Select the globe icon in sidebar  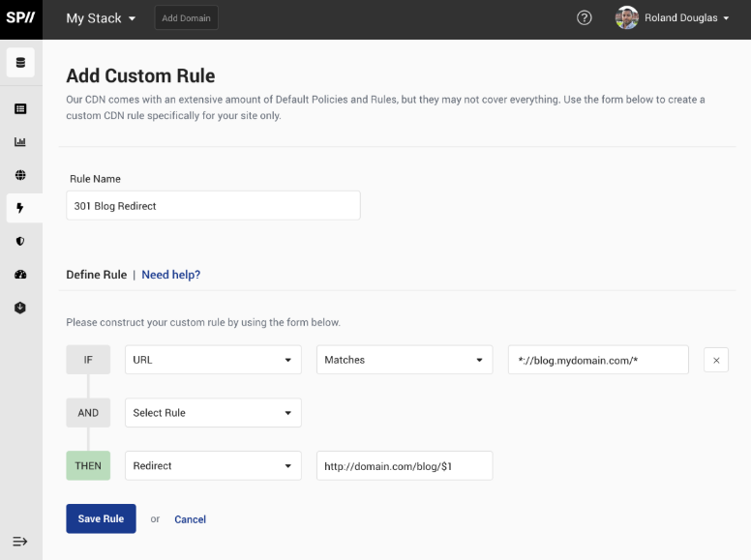coord(20,175)
